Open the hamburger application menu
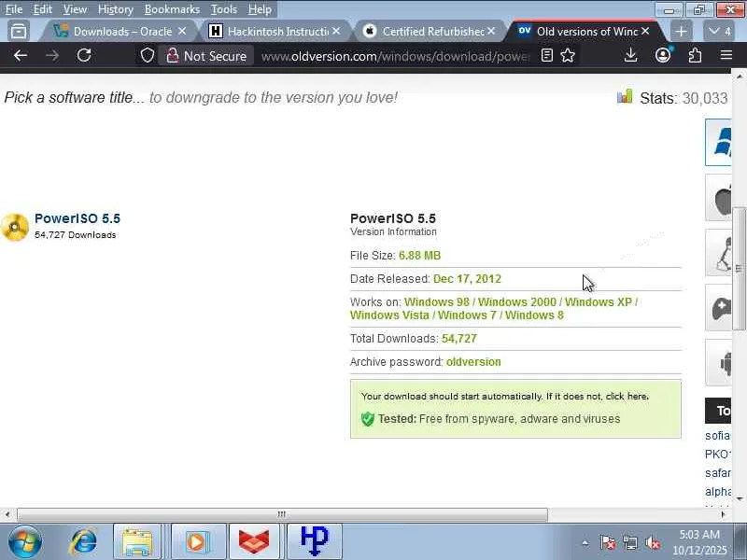This screenshot has width=747, height=560. 726,56
